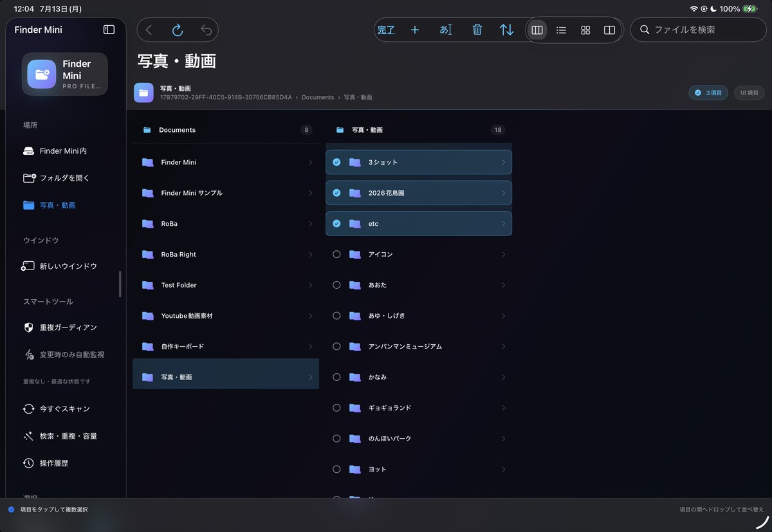Click the 操作履歴 clock icon
The height and width of the screenshot is (532, 772).
[x=28, y=463]
